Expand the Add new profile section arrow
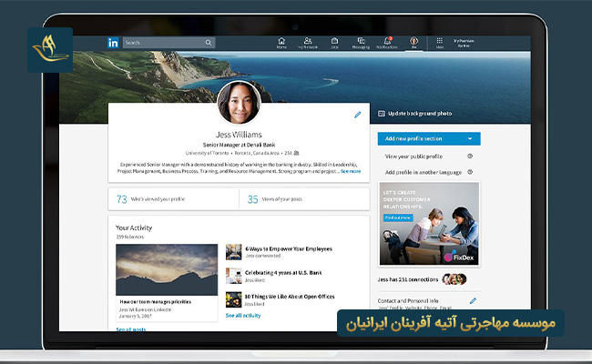 coord(470,139)
